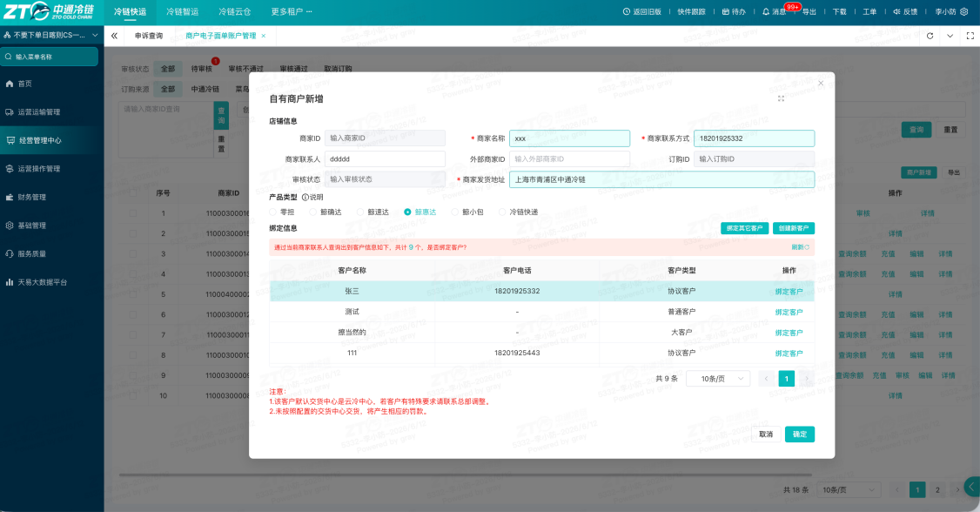This screenshot has height=512, width=980.
Task: Click the 财务管理 sidebar icon
Action: pyautogui.click(x=10, y=197)
